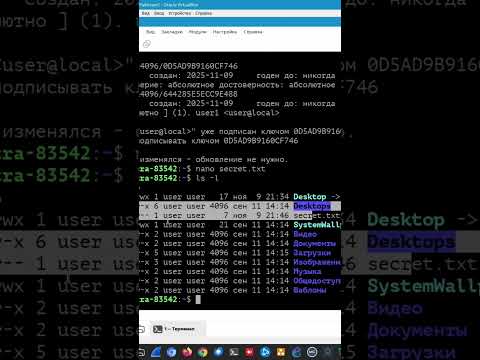480x360 pixels.
Task: Open the red app icon on Windows taskbar
Action: 249,352
